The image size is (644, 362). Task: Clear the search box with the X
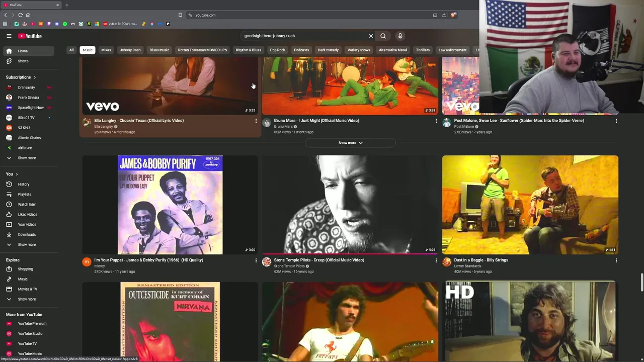[371, 36]
